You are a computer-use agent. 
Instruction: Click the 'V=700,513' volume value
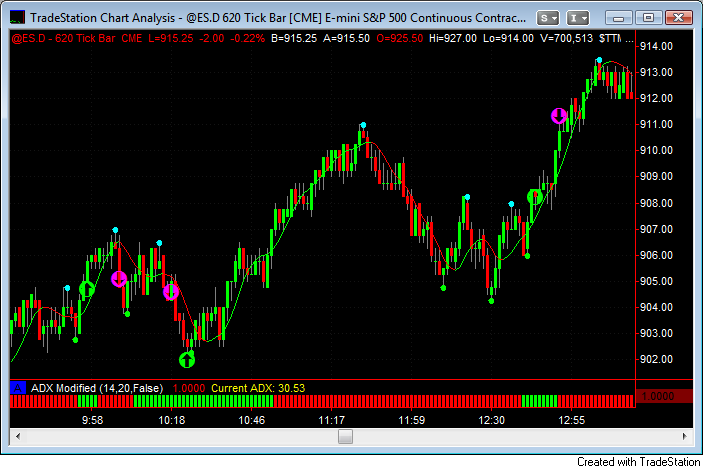point(566,39)
